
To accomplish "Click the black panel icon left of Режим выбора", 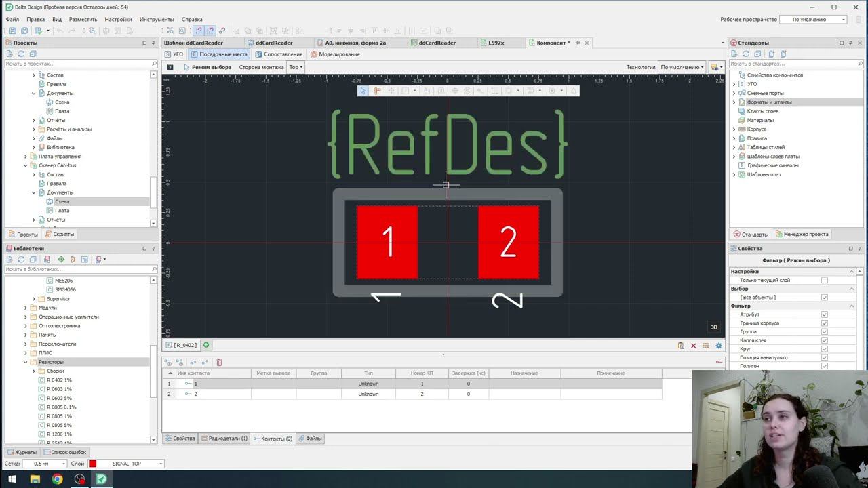I will [x=170, y=67].
